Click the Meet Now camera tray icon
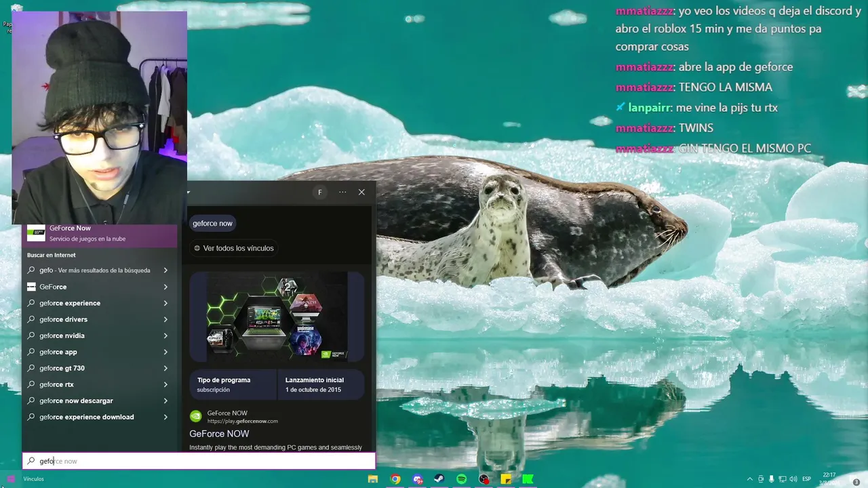The image size is (868, 488). pyautogui.click(x=761, y=479)
